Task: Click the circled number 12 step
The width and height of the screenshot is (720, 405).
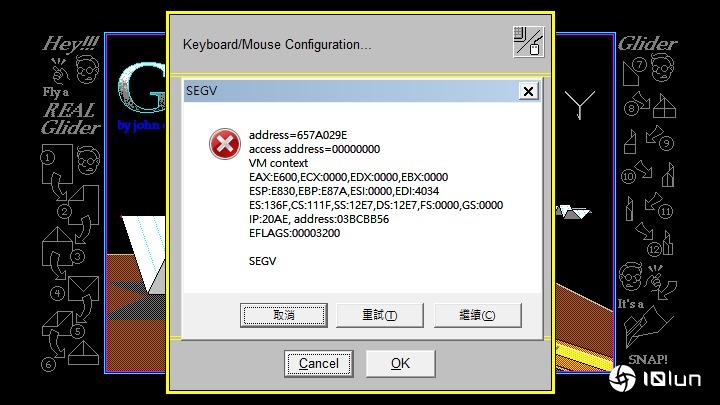Action: [x=654, y=249]
